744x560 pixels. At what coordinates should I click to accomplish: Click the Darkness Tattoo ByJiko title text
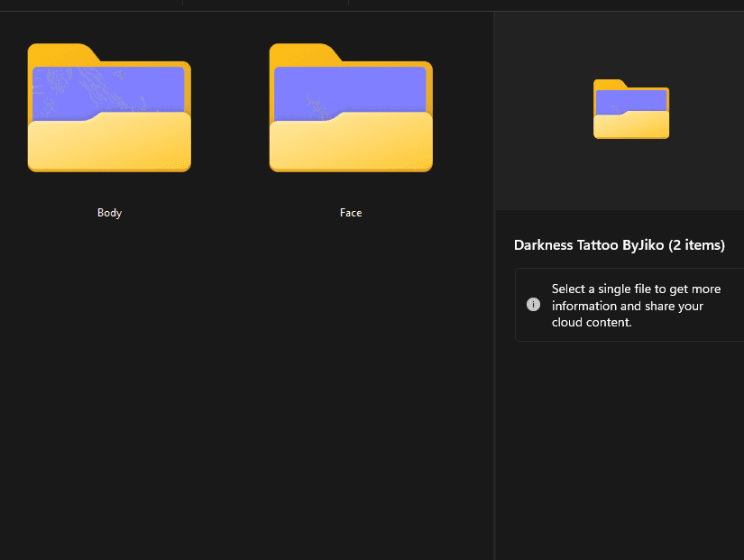(589, 245)
